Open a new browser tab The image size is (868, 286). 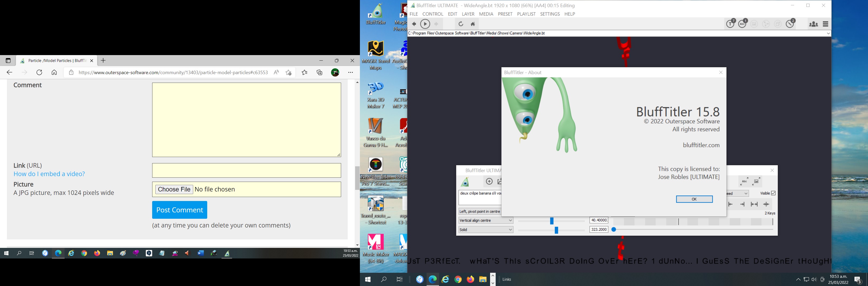pos(103,61)
